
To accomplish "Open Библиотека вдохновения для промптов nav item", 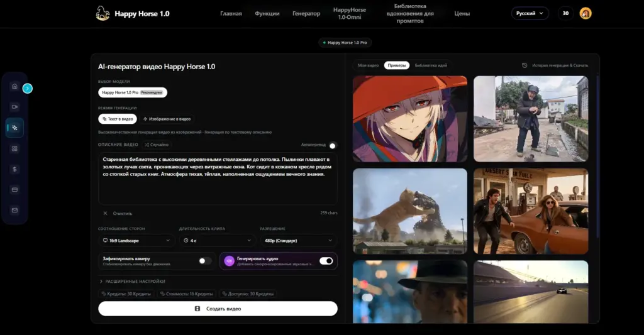I will coord(410,14).
